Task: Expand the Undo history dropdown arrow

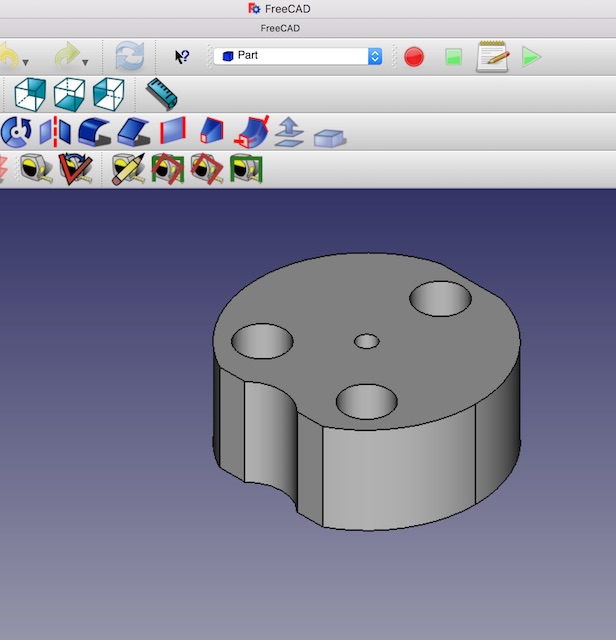Action: click(x=24, y=63)
